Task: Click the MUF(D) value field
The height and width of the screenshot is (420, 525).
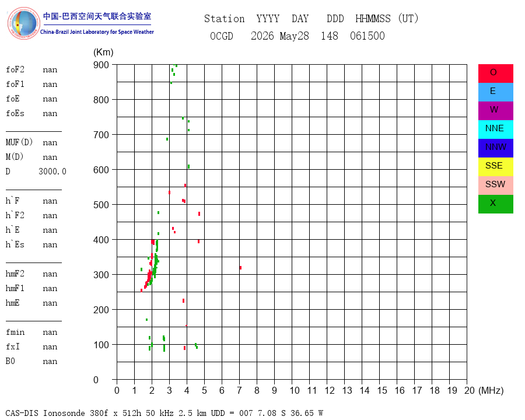Action: coord(50,143)
